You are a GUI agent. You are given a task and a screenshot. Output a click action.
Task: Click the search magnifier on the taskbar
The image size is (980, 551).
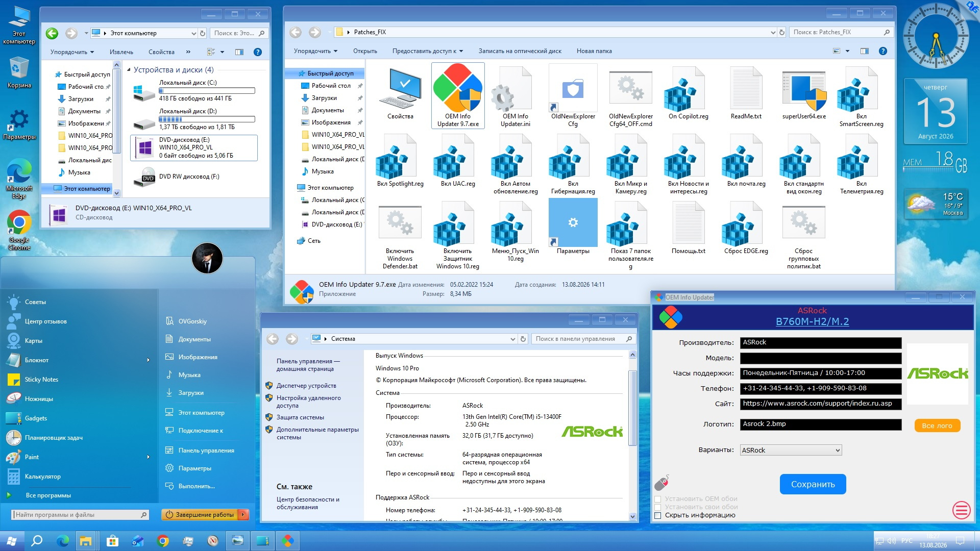coord(37,541)
